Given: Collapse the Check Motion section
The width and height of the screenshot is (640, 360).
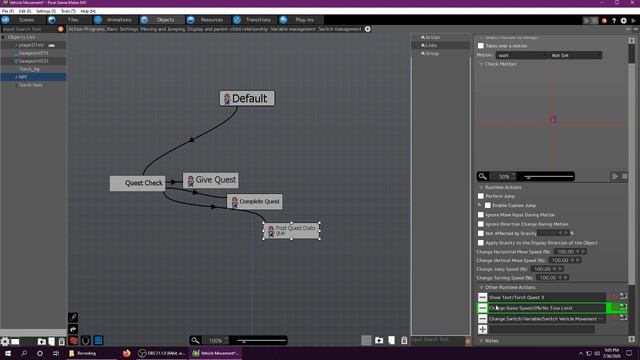Looking at the screenshot, I should [x=481, y=64].
